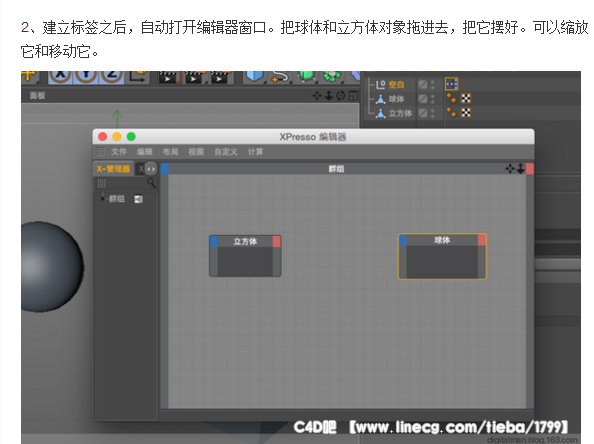594x444 pixels.
Task: Click the layer swatch on 球体 row
Action: [423, 99]
